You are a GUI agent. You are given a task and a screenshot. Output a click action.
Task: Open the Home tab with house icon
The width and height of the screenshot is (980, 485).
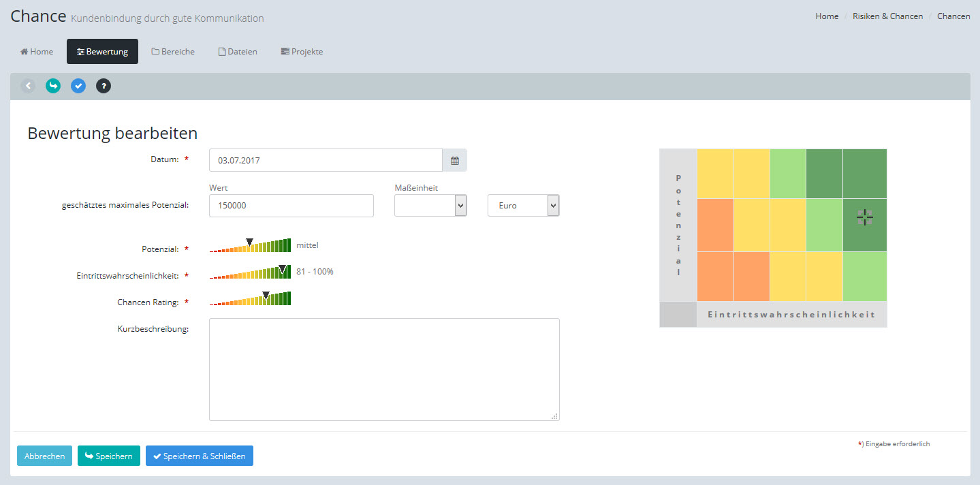click(37, 52)
